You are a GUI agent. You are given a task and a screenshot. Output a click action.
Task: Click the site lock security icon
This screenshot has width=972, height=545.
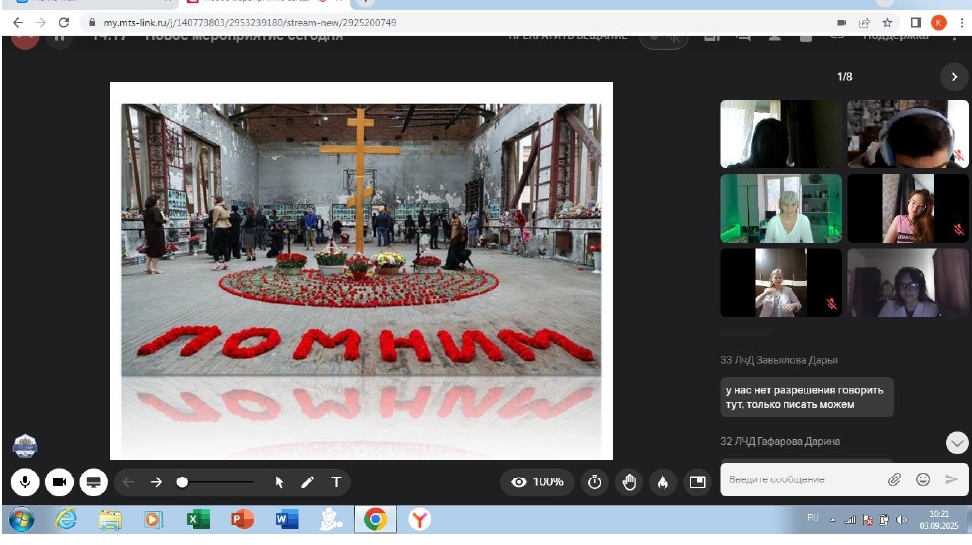(x=92, y=23)
